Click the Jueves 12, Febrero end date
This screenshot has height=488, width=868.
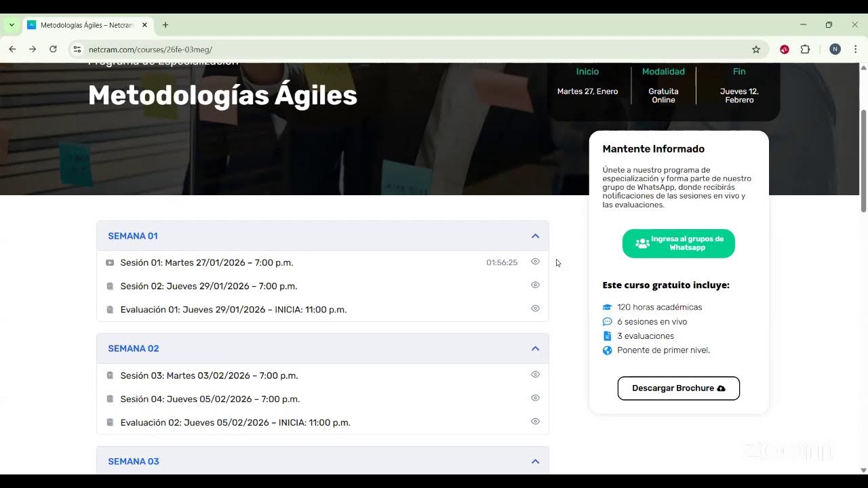pyautogui.click(x=739, y=96)
